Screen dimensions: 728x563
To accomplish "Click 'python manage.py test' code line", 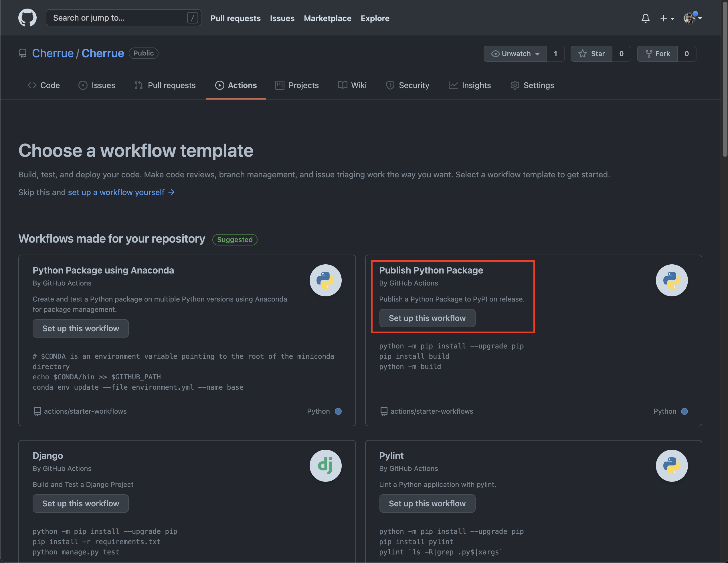I will (76, 552).
